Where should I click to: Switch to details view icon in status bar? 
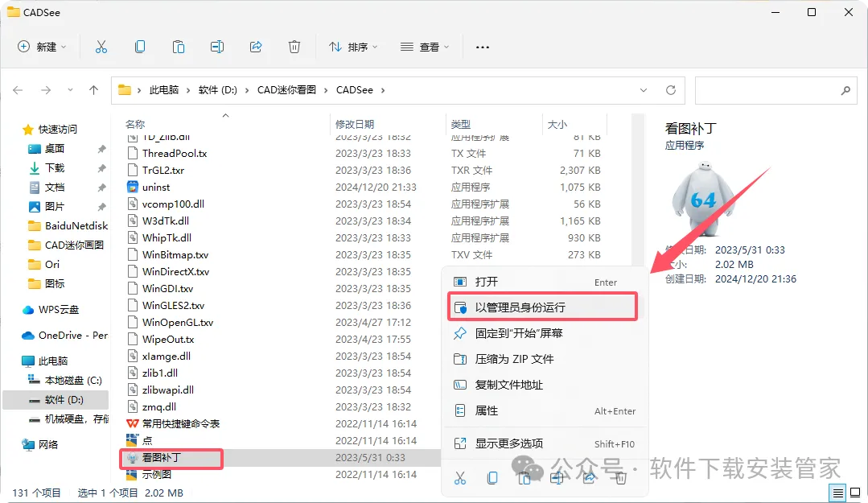click(x=838, y=493)
